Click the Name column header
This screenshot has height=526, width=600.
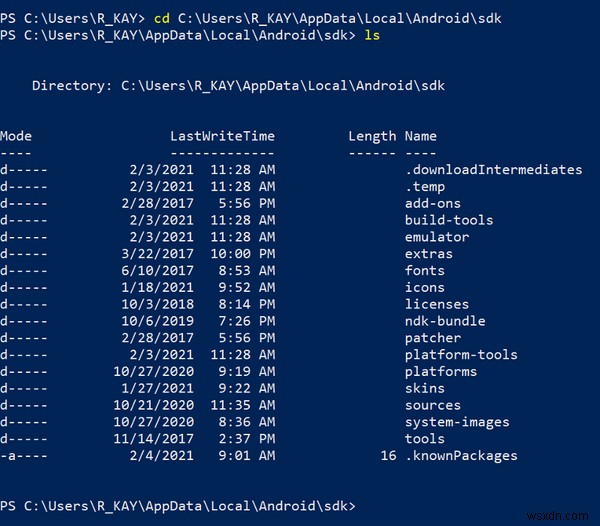421,136
